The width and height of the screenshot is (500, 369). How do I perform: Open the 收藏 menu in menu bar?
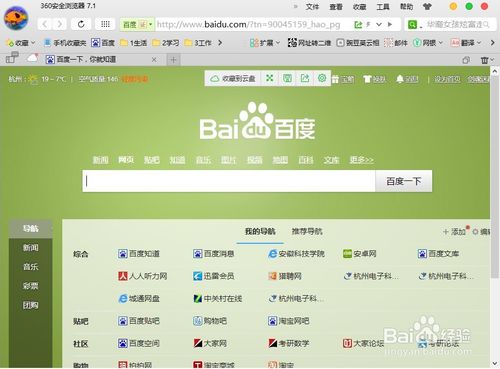click(x=359, y=7)
